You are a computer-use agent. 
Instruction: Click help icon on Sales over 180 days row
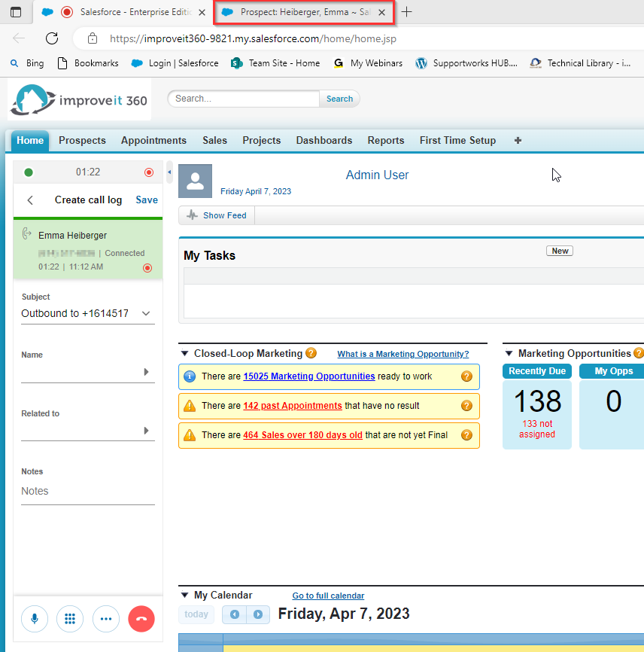(x=466, y=435)
